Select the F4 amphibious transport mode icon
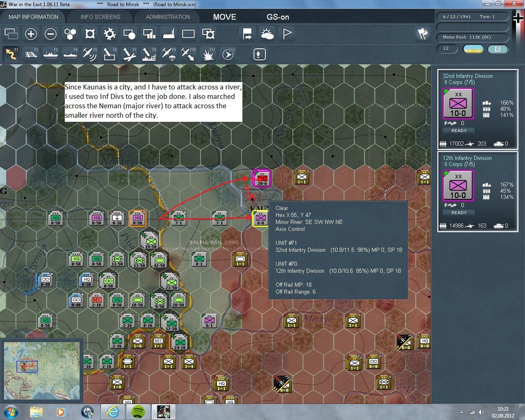 point(70,54)
